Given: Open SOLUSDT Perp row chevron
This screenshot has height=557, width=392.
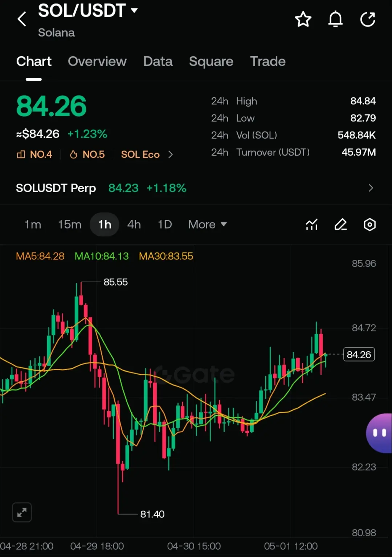Looking at the screenshot, I should (x=371, y=188).
